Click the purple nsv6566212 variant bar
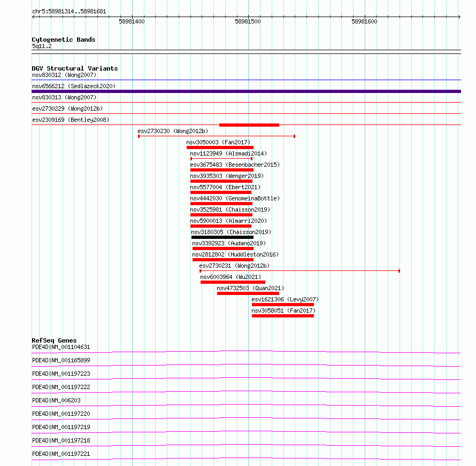Image resolution: width=476 pixels, height=466 pixels. pos(246,91)
